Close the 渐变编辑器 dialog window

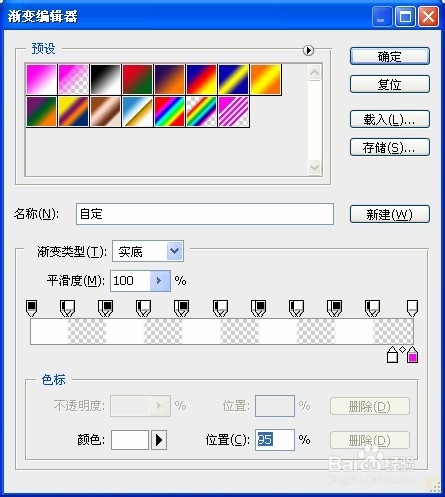(x=428, y=17)
